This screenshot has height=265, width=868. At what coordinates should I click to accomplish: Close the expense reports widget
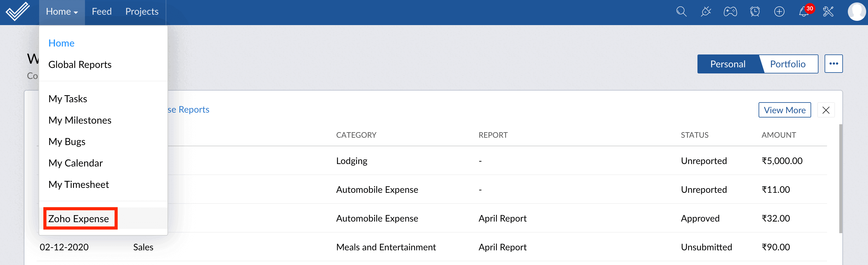point(826,110)
